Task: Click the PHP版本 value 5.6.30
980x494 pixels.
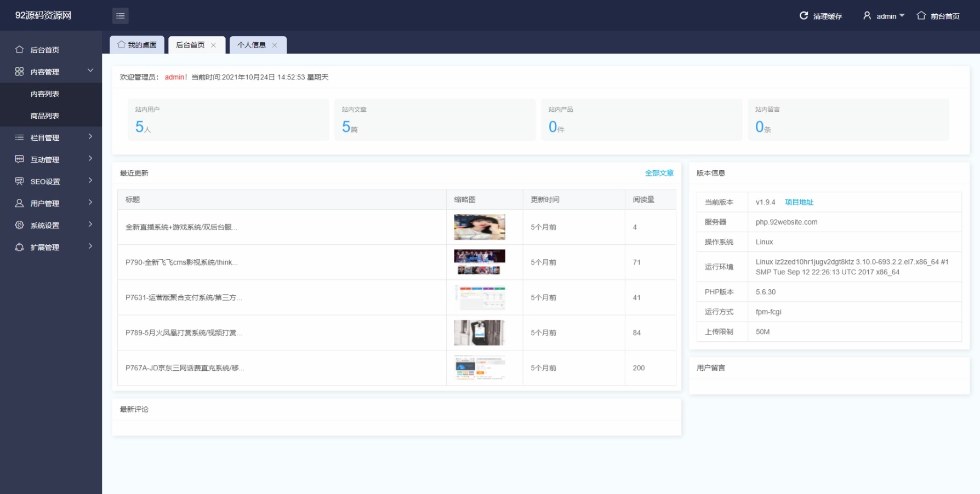Action: point(766,292)
